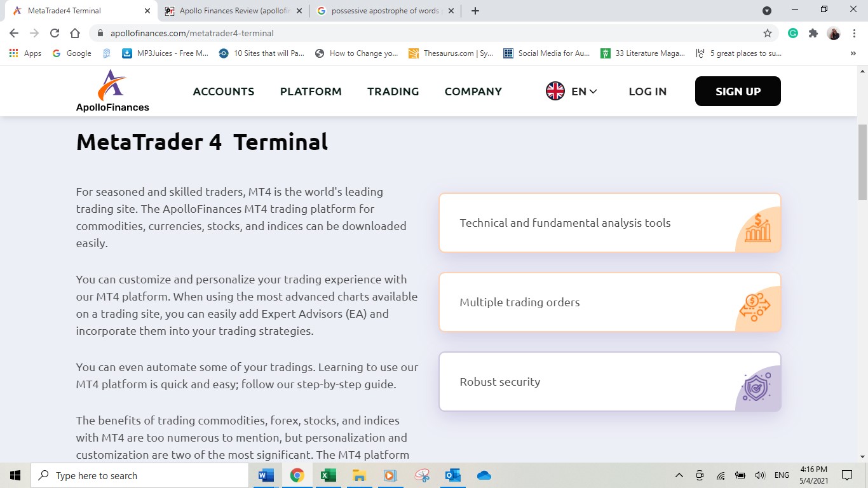Click the chart analysis icon
The height and width of the screenshot is (488, 868).
click(757, 228)
